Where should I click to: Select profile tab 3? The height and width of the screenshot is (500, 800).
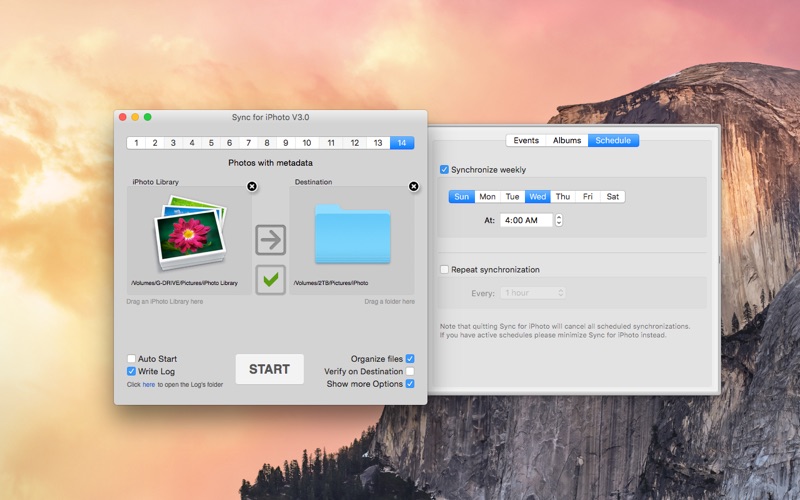173,143
